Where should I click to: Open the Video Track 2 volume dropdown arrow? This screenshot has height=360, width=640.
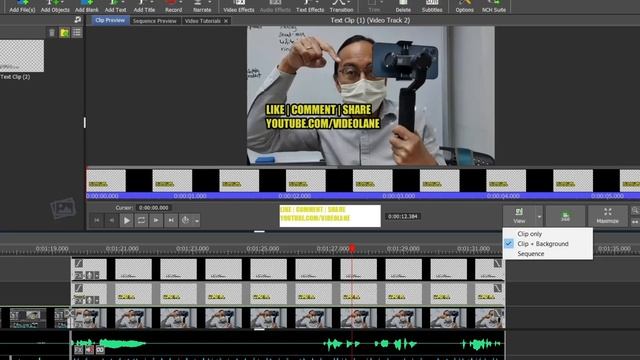pyautogui.click(x=97, y=300)
